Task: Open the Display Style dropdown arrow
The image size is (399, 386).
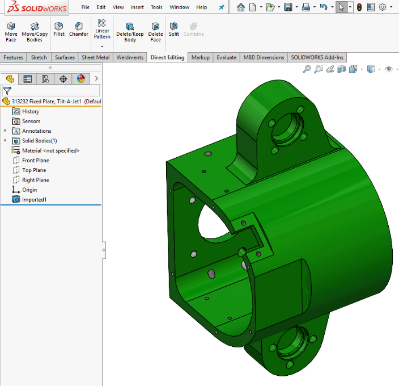Action: point(379,69)
